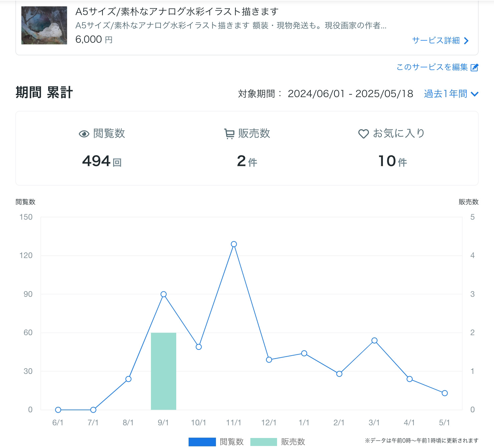Click the data point marker at 11/1 peak
This screenshot has height=448, width=494.
[234, 244]
